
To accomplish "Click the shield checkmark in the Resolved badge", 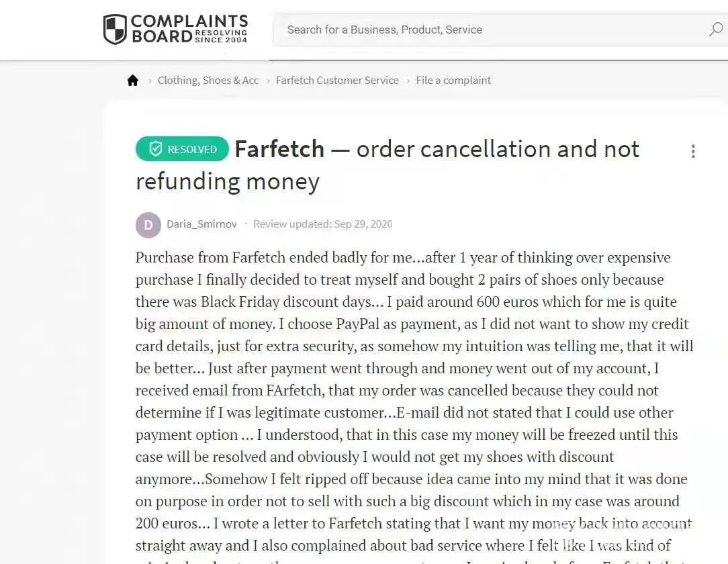I will tap(155, 149).
